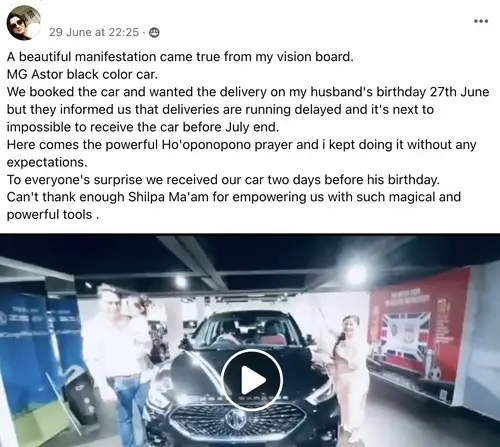Click the opening line 'A beautiful manifestation'
Viewport: 500px width, 447px height.
click(x=81, y=57)
